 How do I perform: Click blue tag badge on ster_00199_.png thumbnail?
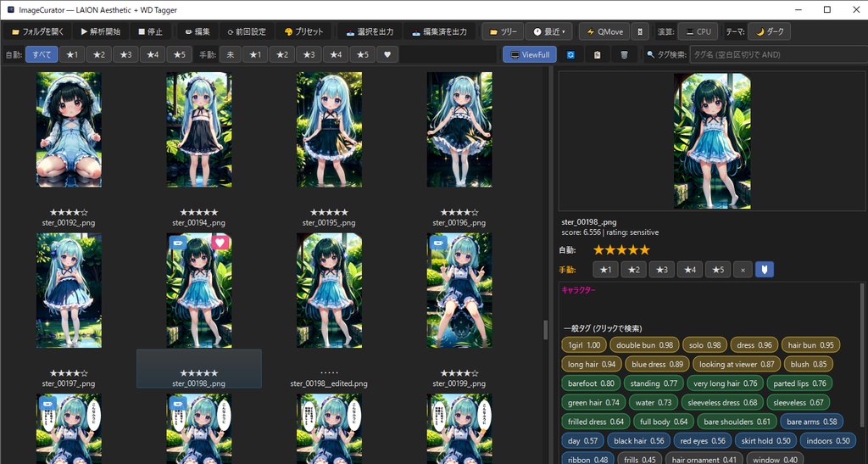tap(438, 243)
